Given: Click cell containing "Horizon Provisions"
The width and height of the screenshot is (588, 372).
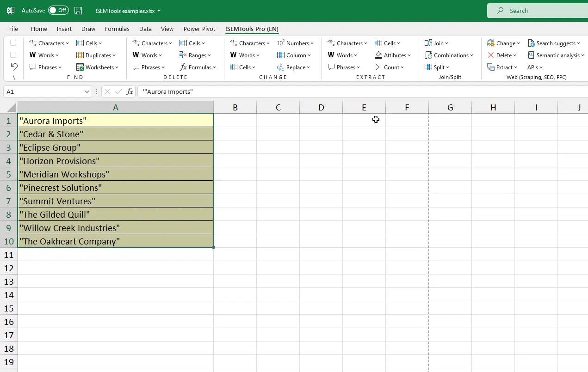Looking at the screenshot, I should click(x=116, y=161).
